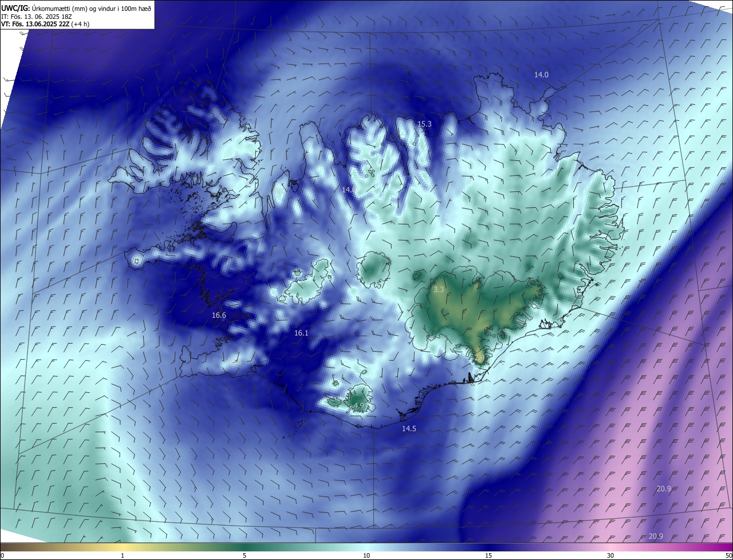Image resolution: width=733 pixels, height=560 pixels.
Task: Click the colorbar tick label "15"
Action: coord(488,556)
